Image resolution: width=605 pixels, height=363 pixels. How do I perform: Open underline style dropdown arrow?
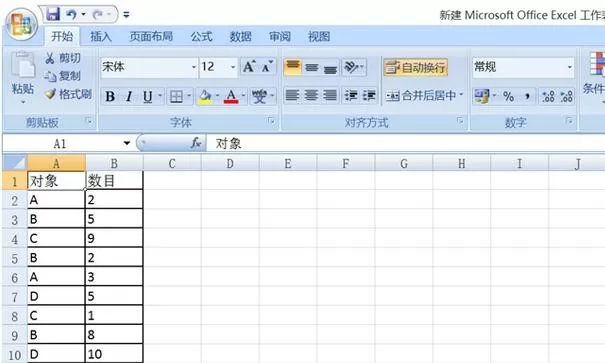point(160,96)
